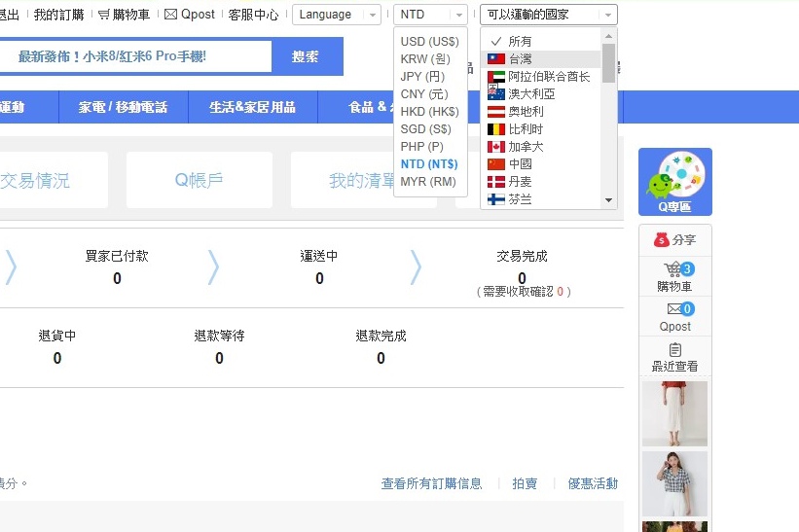Click the 優惠活動 link
799x532 pixels.
point(593,483)
